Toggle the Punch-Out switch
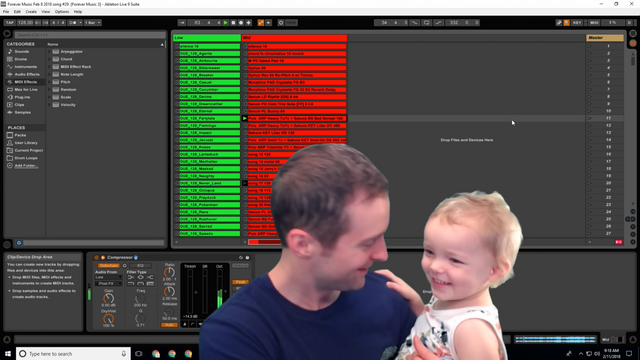This screenshot has width=640, height=360. (438, 23)
